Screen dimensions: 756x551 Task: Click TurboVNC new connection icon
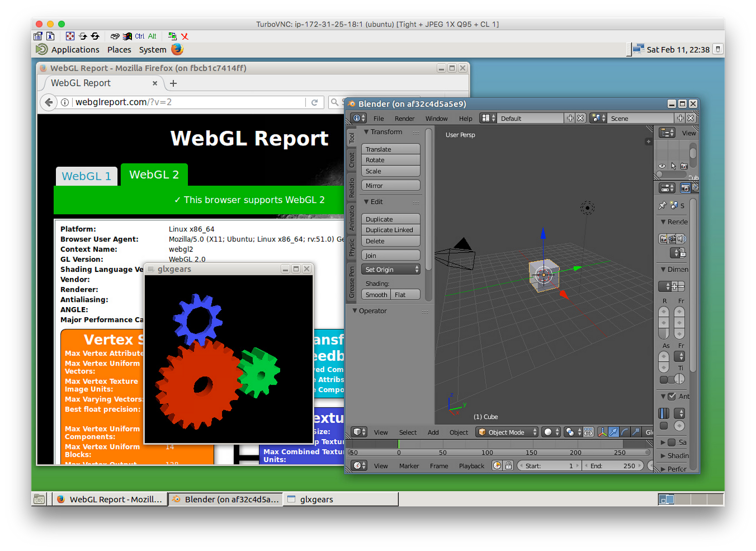click(x=172, y=36)
